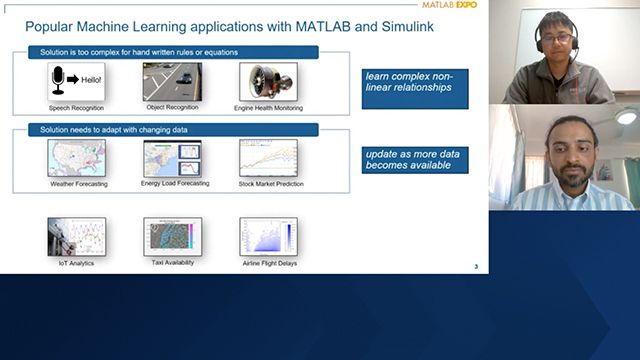Click the 'Solution is too complex' header bar
This screenshot has height=360, width=640.
[173, 52]
